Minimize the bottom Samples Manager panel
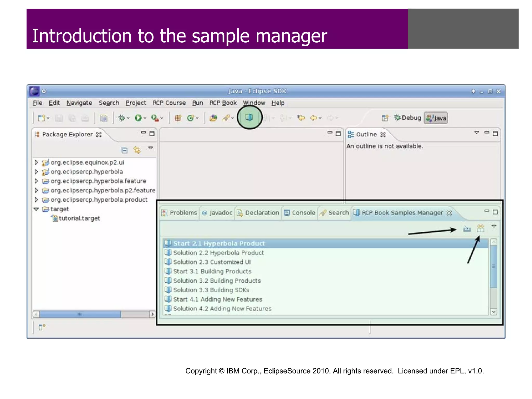Image resolution: width=532 pixels, height=399 pixels. pyautogui.click(x=487, y=211)
